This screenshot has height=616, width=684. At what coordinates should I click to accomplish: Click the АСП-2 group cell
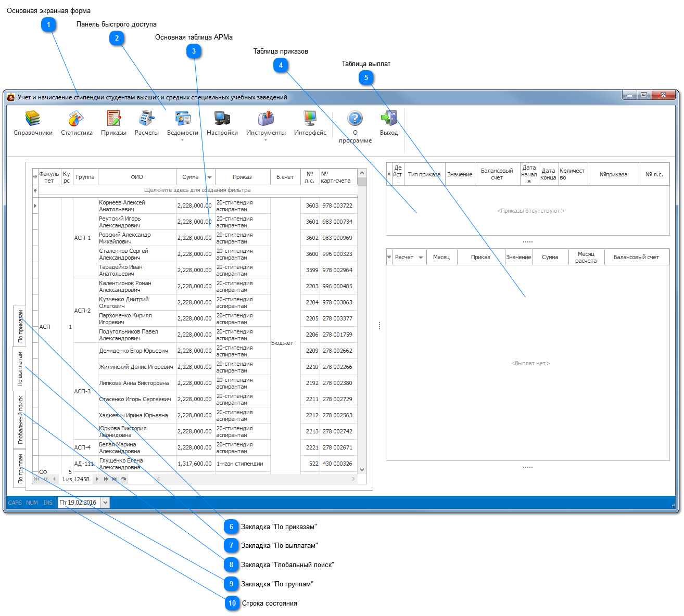coord(85,311)
